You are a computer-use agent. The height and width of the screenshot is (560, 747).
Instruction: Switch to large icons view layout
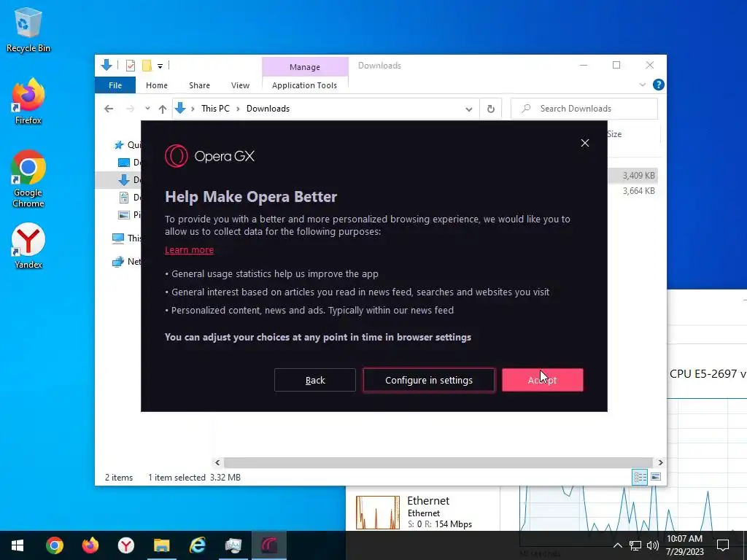(656, 477)
